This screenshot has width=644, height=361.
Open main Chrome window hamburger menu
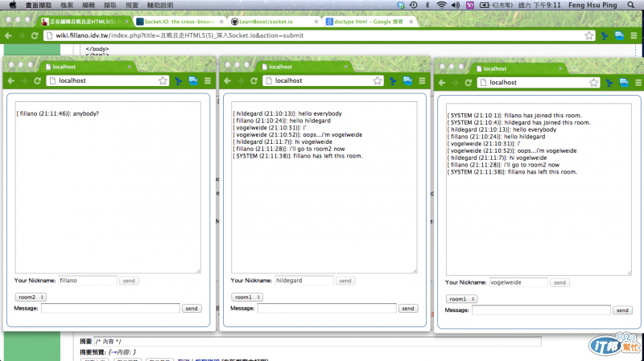pyautogui.click(x=634, y=35)
